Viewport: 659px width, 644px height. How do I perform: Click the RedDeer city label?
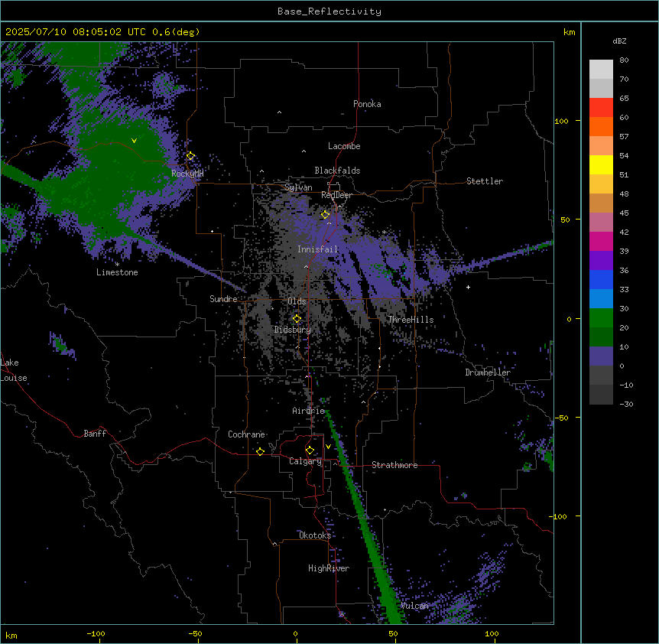(336, 195)
